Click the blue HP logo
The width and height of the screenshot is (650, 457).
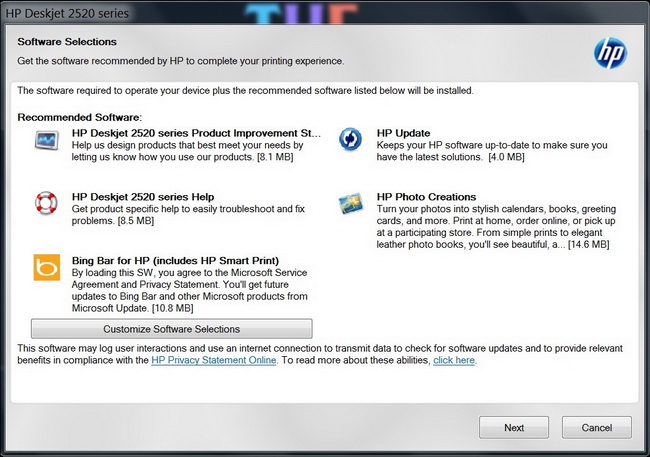[x=610, y=53]
